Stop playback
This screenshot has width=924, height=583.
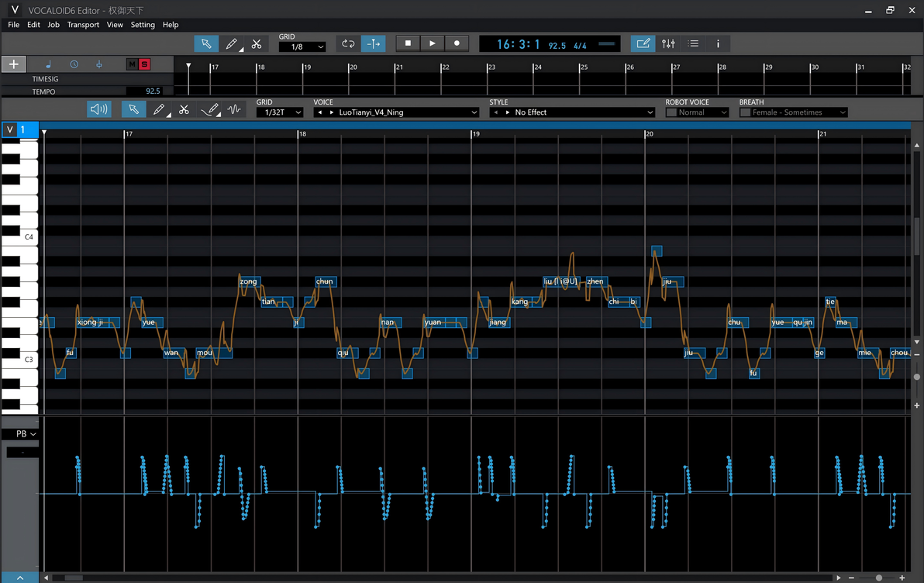click(x=408, y=43)
